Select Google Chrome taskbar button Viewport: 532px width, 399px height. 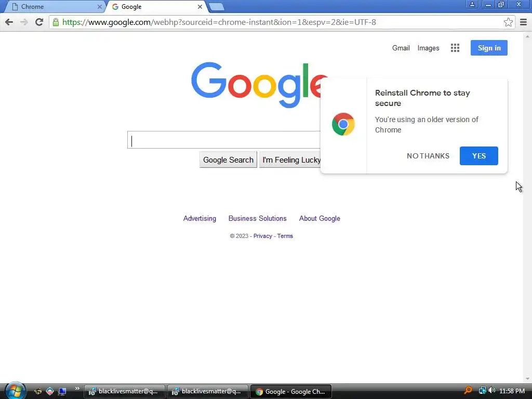(x=291, y=392)
